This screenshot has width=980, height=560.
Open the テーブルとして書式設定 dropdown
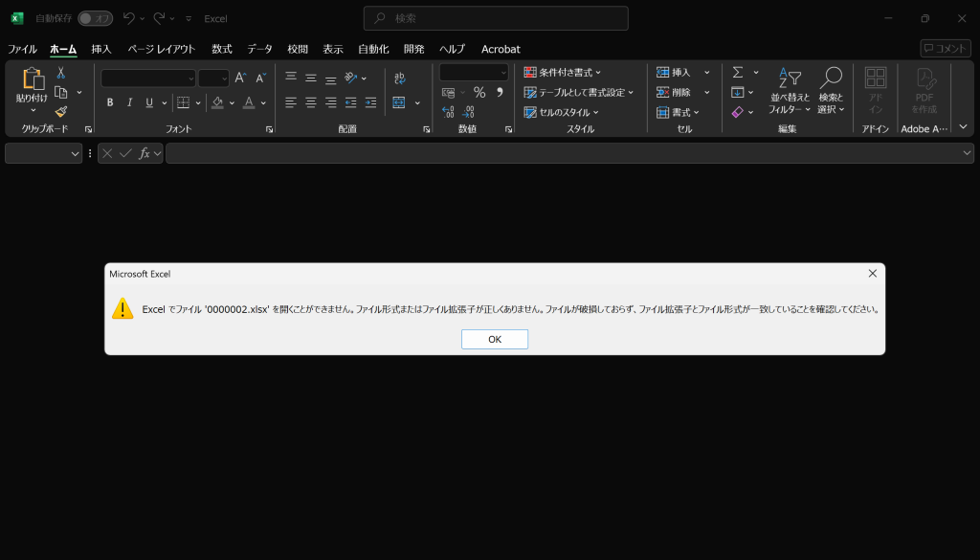pyautogui.click(x=578, y=93)
